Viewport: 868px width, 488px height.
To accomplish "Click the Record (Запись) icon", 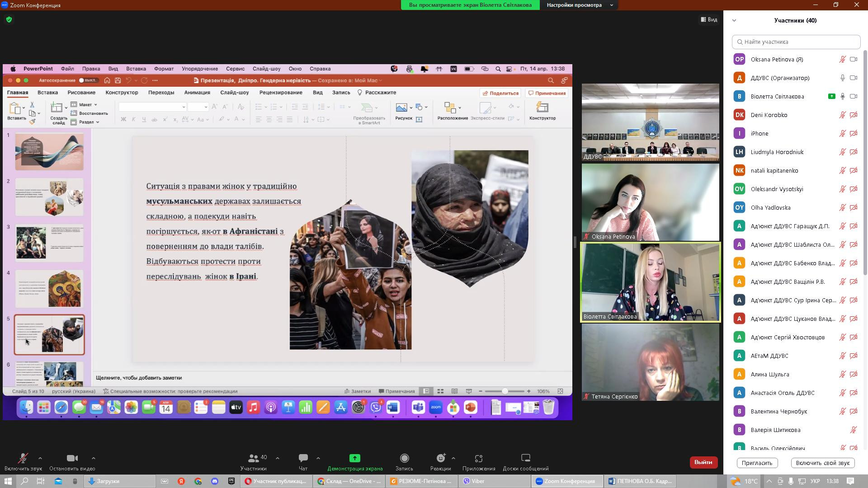I will tap(404, 458).
